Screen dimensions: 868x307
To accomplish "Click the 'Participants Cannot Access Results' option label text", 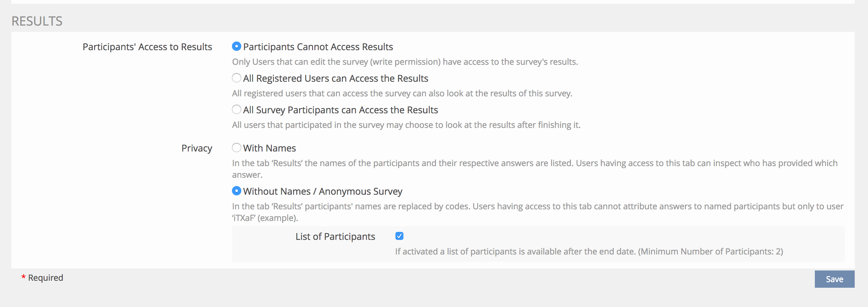I will 318,47.
